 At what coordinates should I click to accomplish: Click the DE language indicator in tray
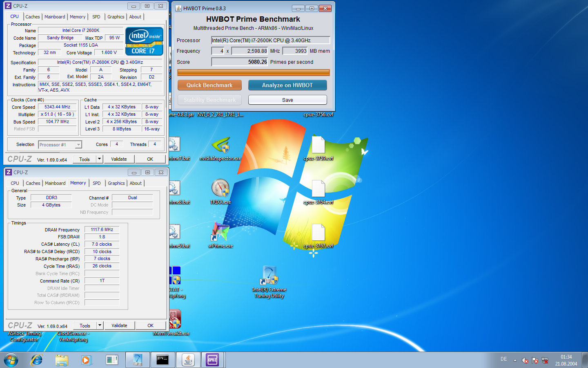click(x=503, y=359)
